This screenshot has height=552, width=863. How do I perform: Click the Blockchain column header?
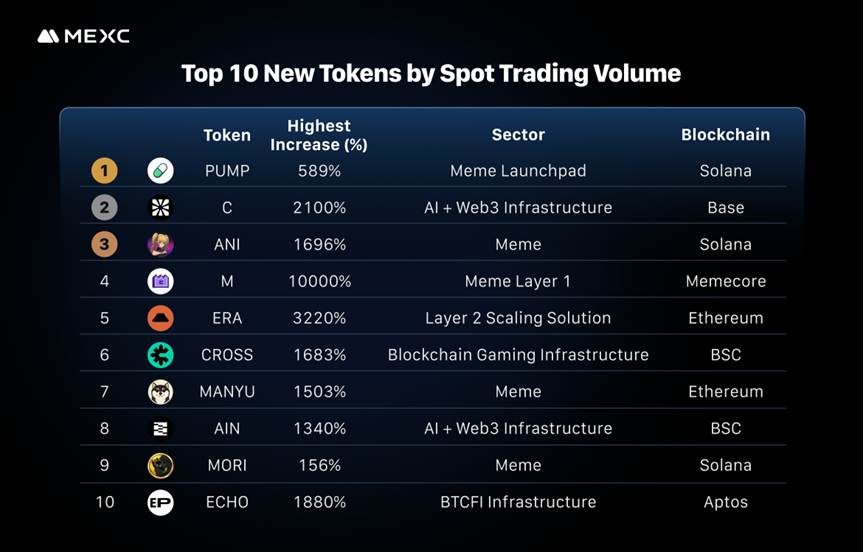725,135
